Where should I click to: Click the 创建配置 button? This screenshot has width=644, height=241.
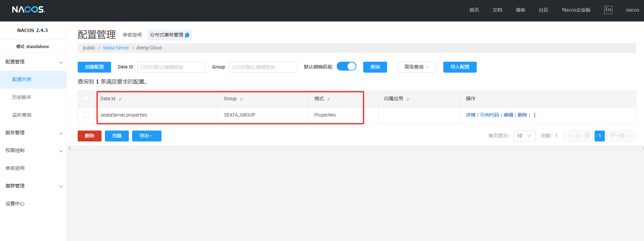tap(94, 67)
